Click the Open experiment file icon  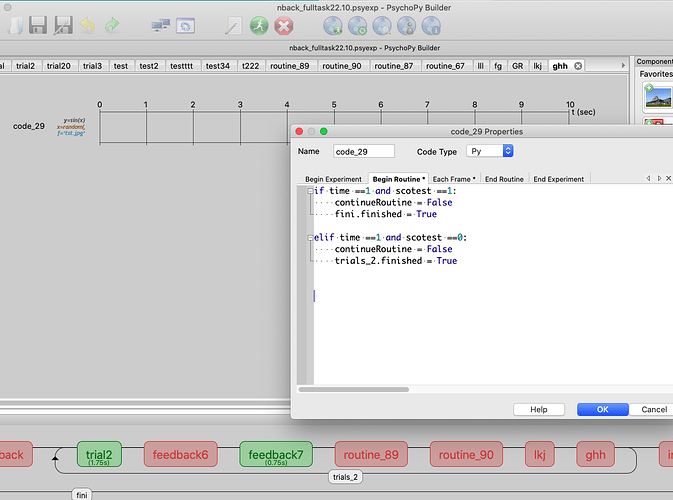16,26
